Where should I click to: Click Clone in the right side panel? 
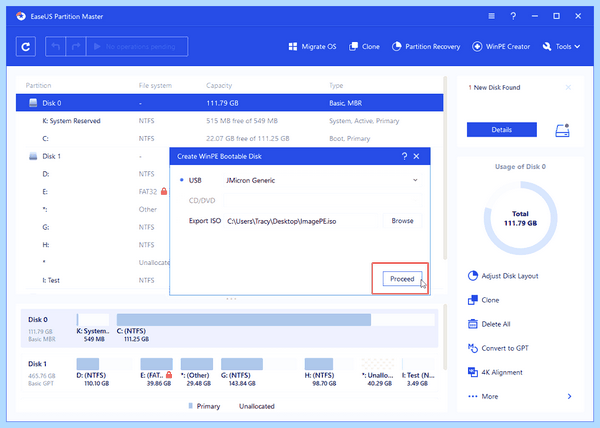(484, 300)
